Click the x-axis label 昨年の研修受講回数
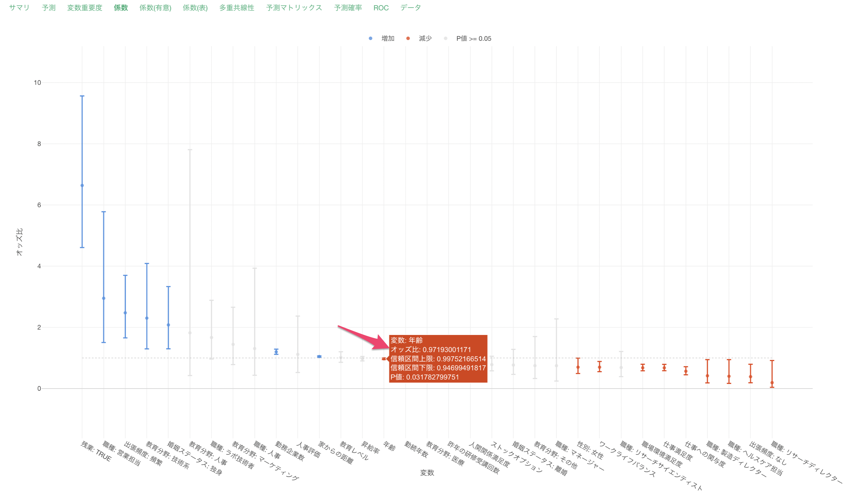 point(473,458)
